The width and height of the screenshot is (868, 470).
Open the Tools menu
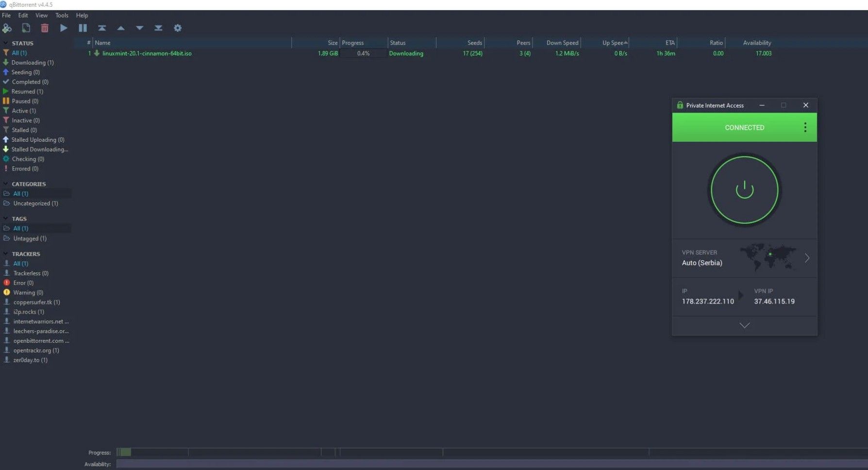62,16
